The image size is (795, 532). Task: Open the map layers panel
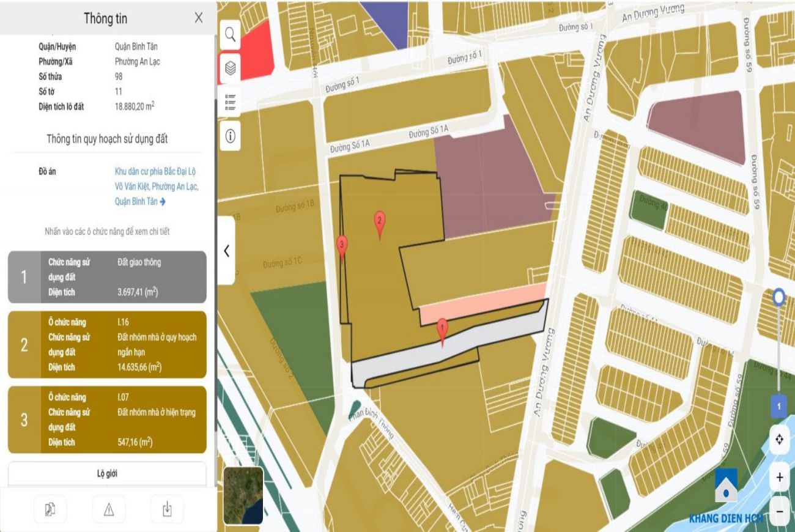231,68
